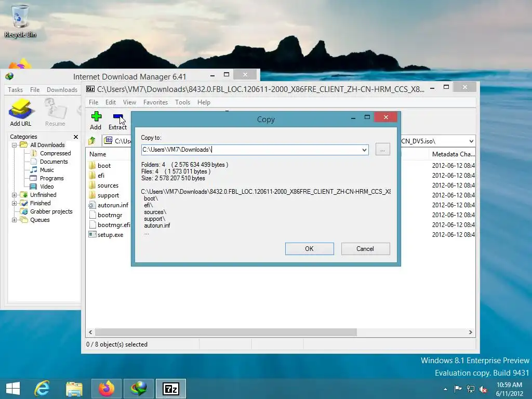Screen dimensions: 532x399
Task: Open the Copy to path dropdown
Action: (x=364, y=150)
